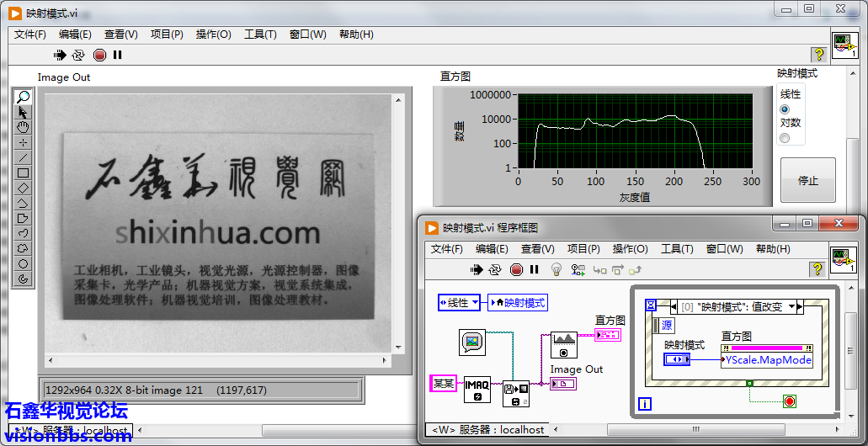Open 窗口(W) menu in block diagram

[x=725, y=249]
